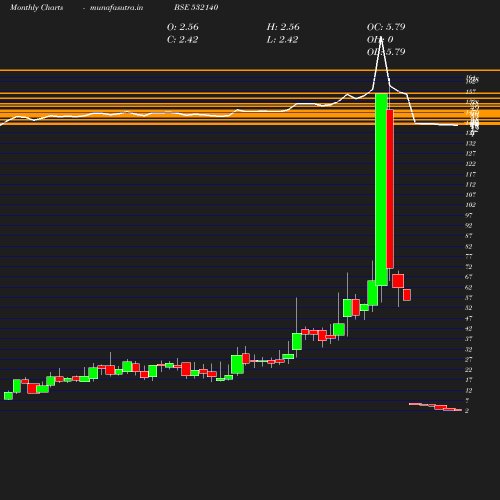This screenshot has width=500, height=500.
Task: Click the 7 price axis label
Action: pos(467,401)
